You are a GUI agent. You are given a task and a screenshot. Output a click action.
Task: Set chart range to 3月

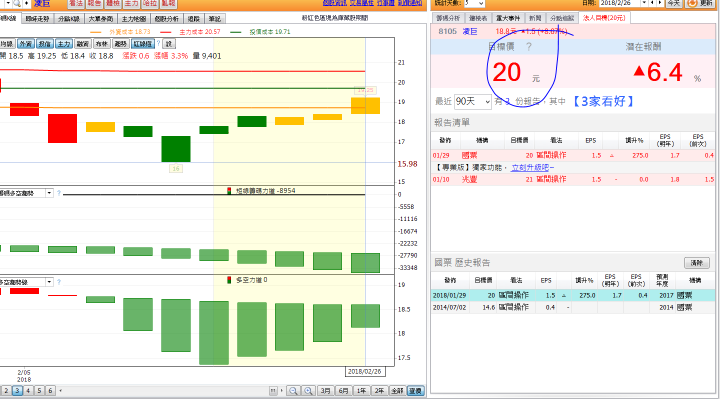[326, 391]
